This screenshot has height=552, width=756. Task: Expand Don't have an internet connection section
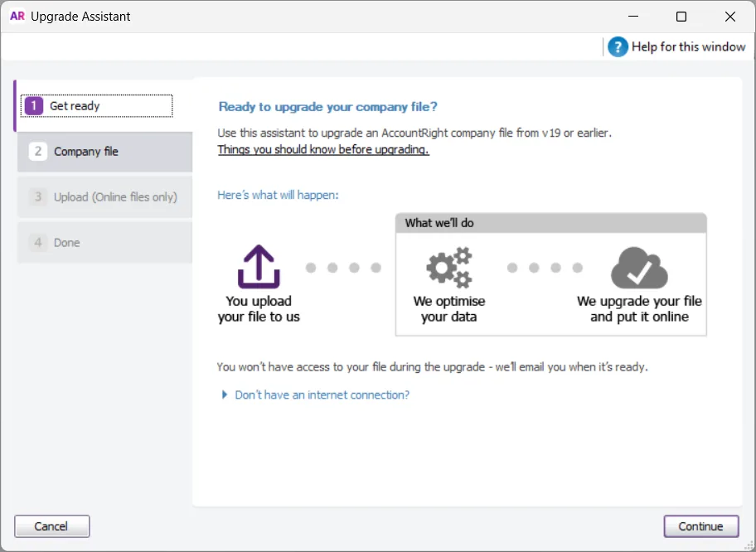[224, 395]
